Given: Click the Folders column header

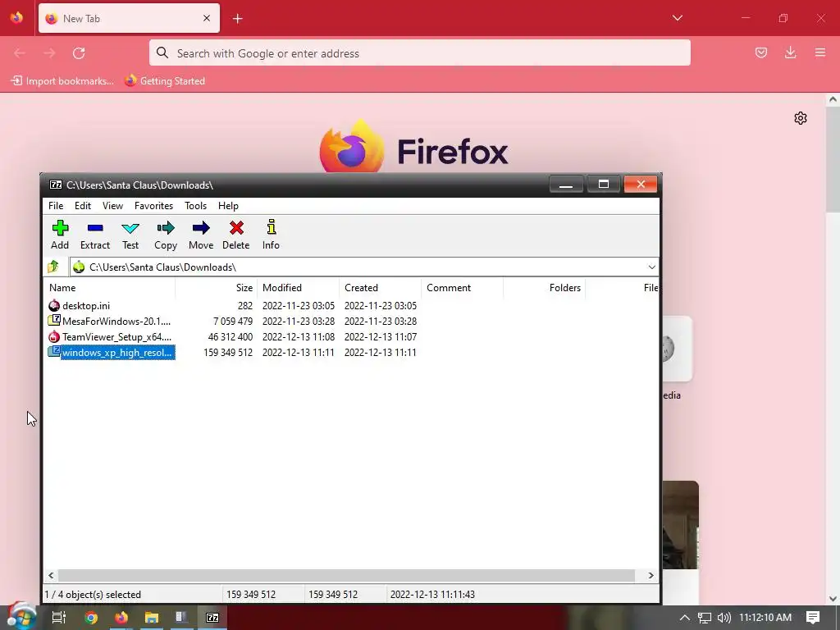Looking at the screenshot, I should click(545, 288).
